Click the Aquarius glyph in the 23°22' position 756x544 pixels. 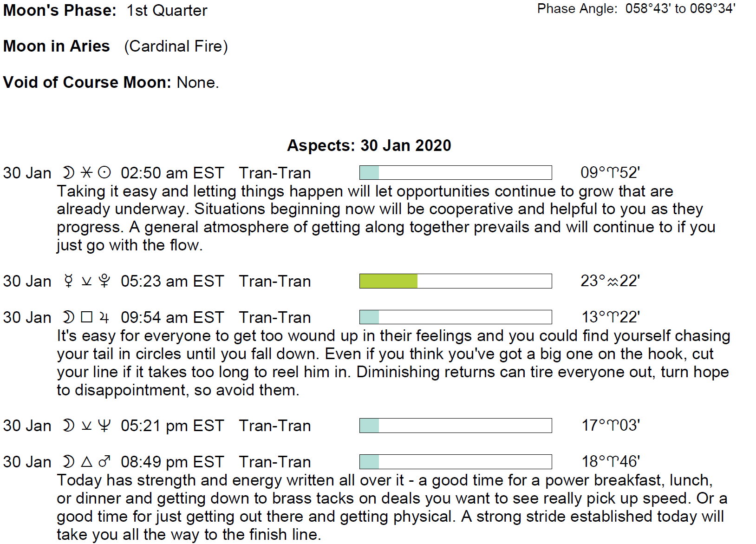point(613,282)
